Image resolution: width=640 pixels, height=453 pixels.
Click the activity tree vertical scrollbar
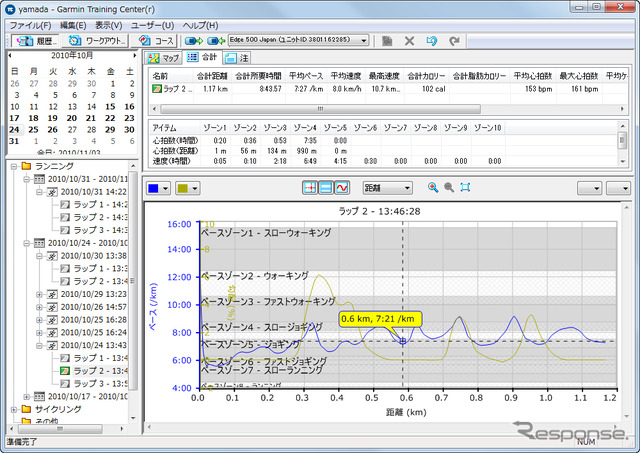coord(133,281)
